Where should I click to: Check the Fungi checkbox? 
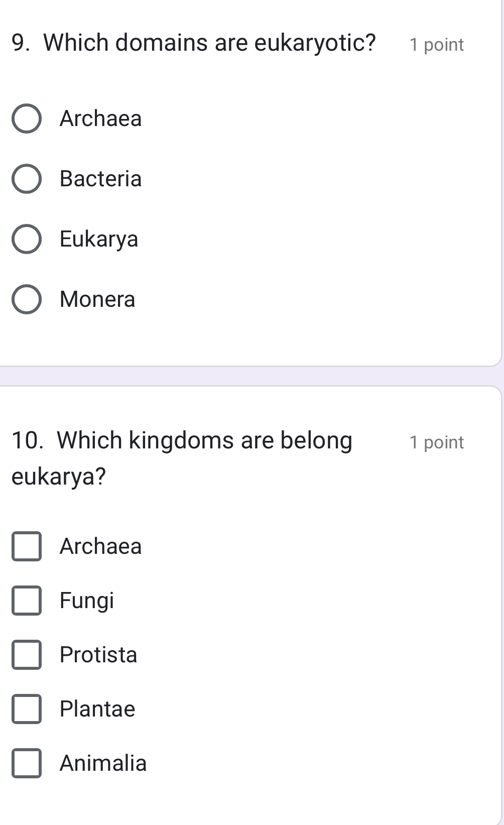(x=27, y=601)
